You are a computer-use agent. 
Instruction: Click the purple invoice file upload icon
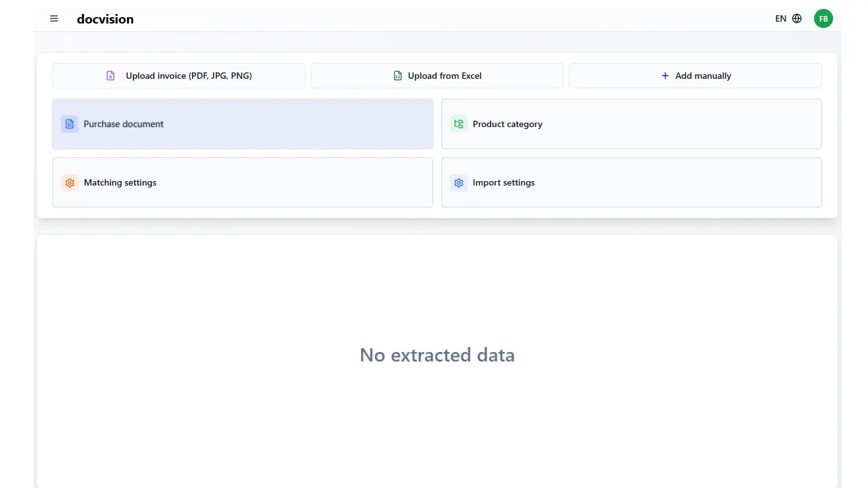(x=111, y=76)
